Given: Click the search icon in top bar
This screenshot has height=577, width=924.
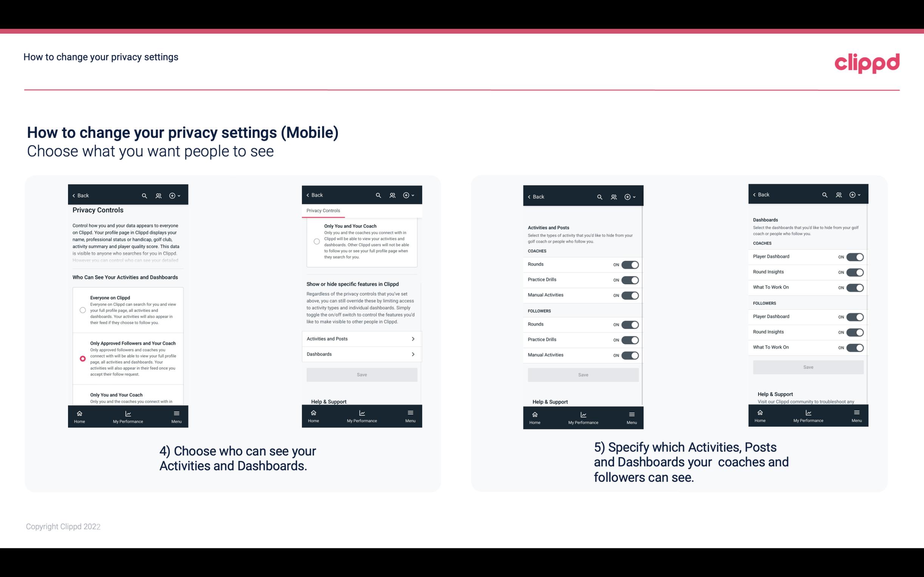Looking at the screenshot, I should [144, 196].
